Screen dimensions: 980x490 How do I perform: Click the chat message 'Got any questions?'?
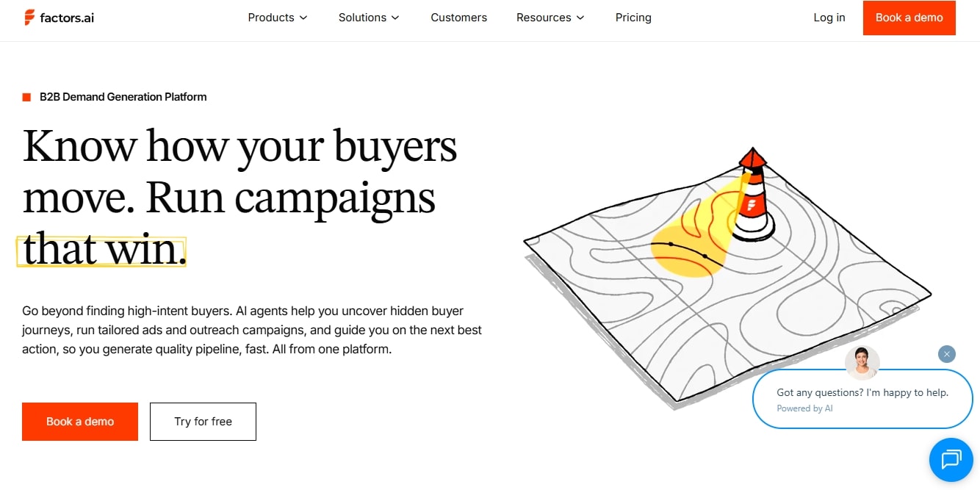[862, 392]
